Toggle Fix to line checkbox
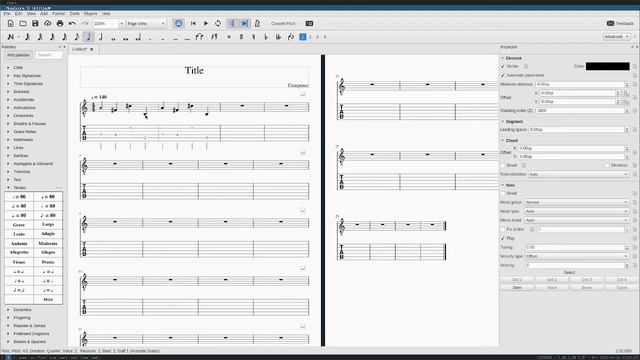 (x=503, y=229)
